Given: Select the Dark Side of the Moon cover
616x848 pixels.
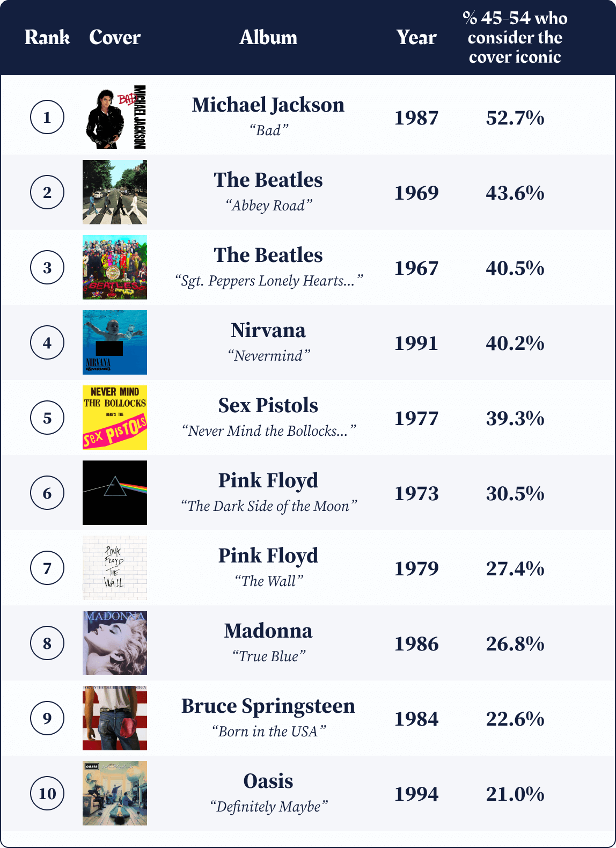Looking at the screenshot, I should tap(115, 493).
